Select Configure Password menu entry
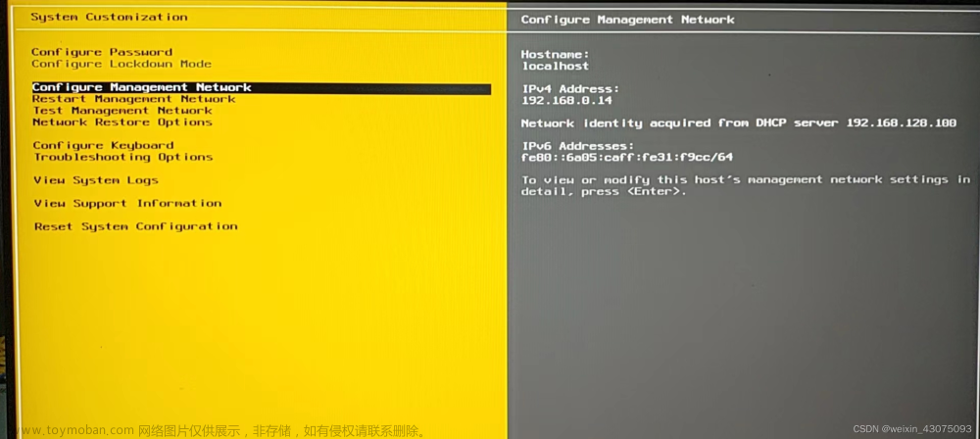Image resolution: width=980 pixels, height=439 pixels. 102,52
